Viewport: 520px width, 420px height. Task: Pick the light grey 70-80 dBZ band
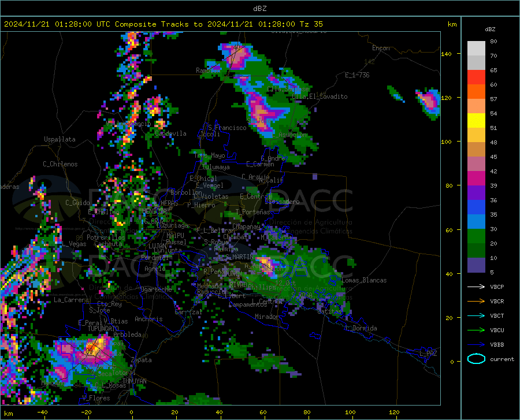[476, 49]
